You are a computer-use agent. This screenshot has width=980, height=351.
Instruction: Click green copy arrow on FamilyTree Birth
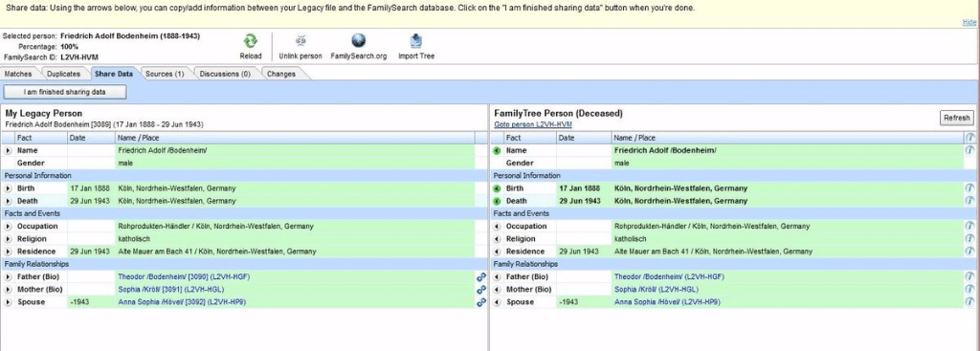pos(497,188)
